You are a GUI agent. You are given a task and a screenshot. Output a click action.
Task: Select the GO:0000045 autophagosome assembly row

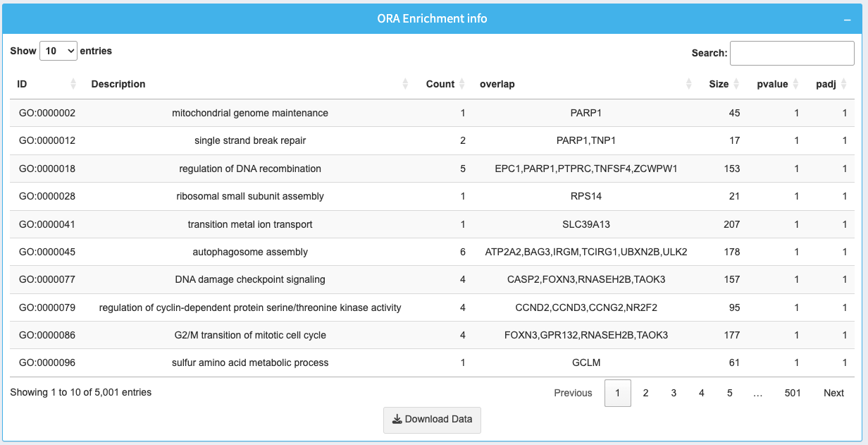click(250, 252)
